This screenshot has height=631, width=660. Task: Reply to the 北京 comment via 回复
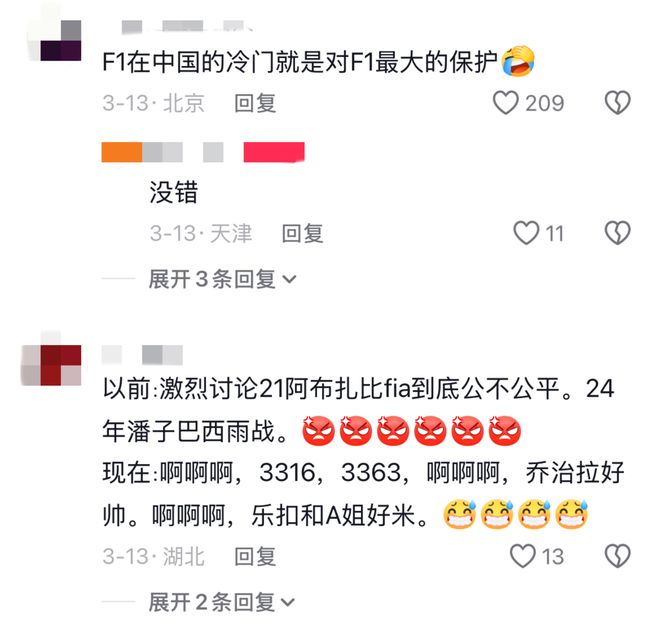click(255, 103)
